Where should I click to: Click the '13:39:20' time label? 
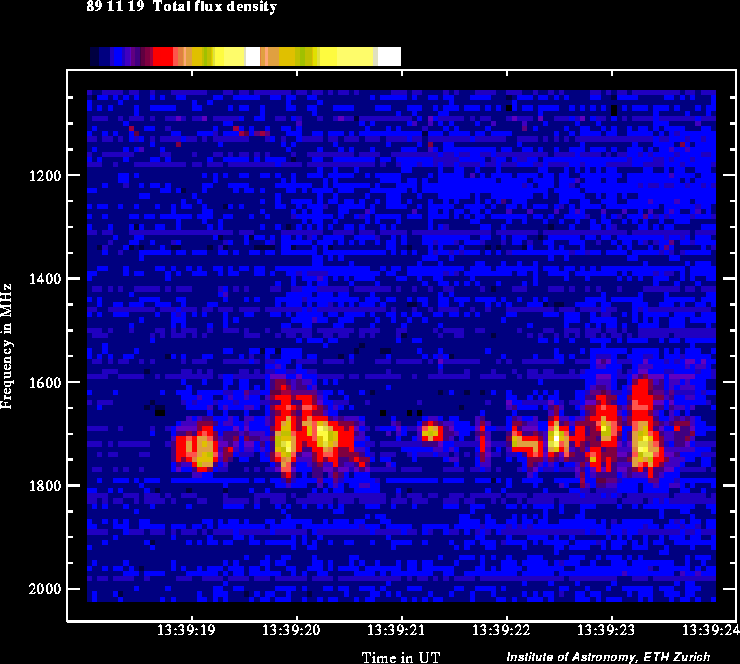tap(291, 630)
